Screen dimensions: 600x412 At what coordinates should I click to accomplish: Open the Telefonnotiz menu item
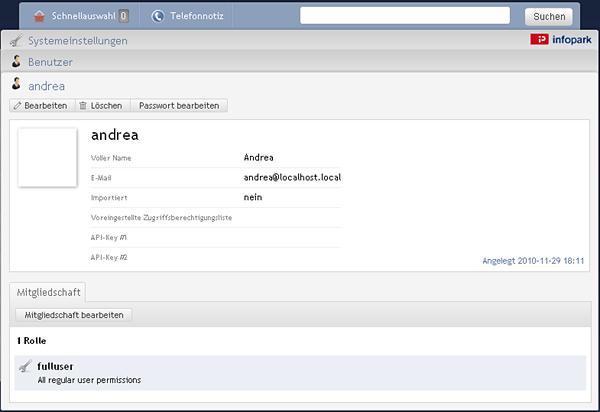(188, 16)
